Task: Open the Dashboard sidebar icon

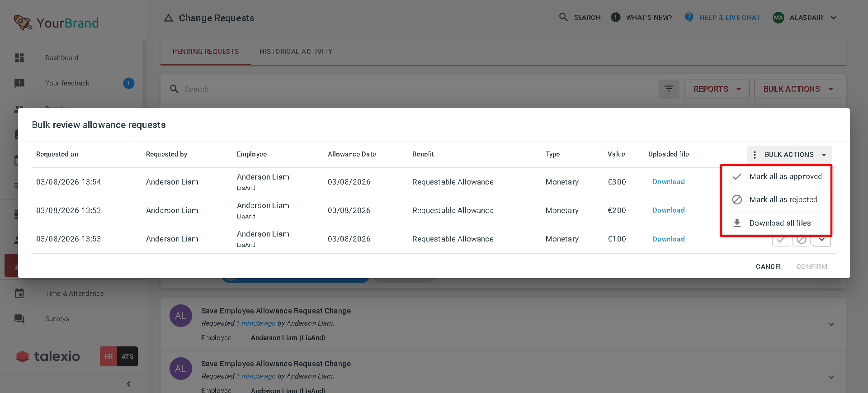Action: 19,58
